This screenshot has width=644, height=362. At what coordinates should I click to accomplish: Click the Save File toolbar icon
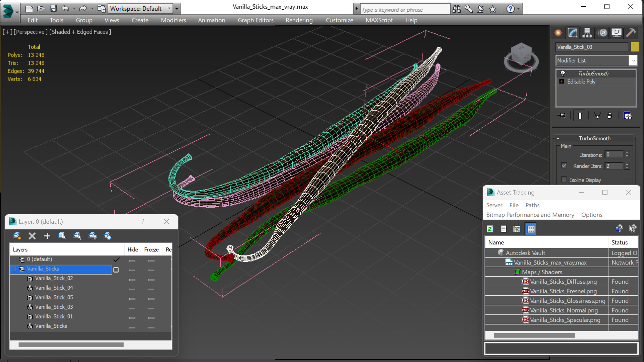[x=53, y=8]
